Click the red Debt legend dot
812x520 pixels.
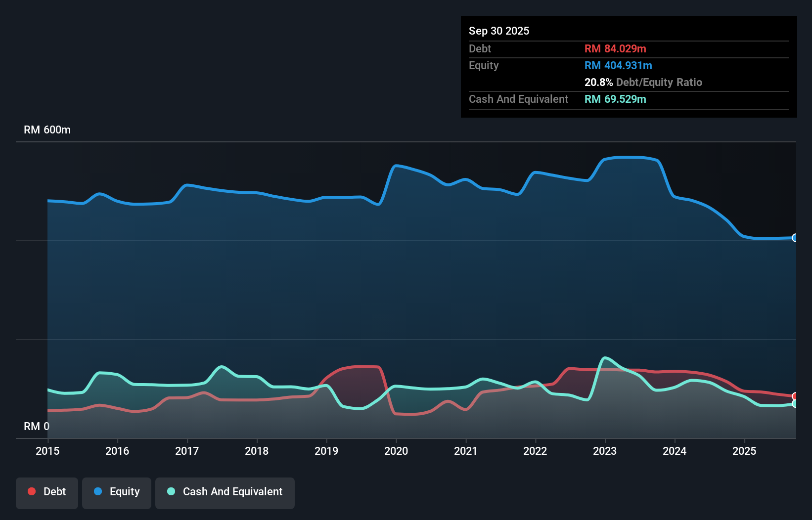[x=32, y=491]
